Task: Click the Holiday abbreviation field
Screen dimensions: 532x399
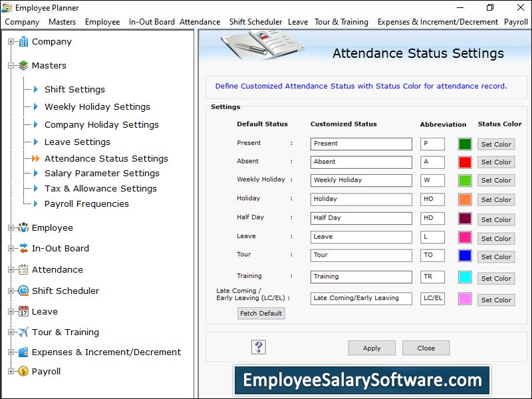Action: [x=432, y=199]
